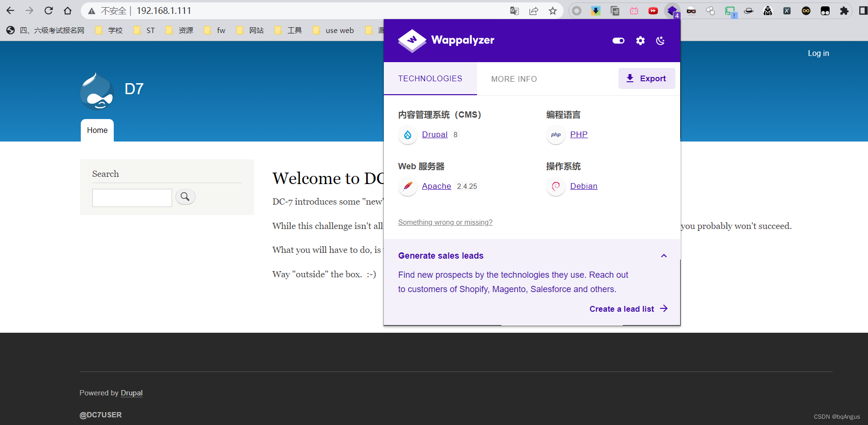Click the browser forward arrow
Image resolution: width=868 pixels, height=425 pixels.
click(30, 11)
